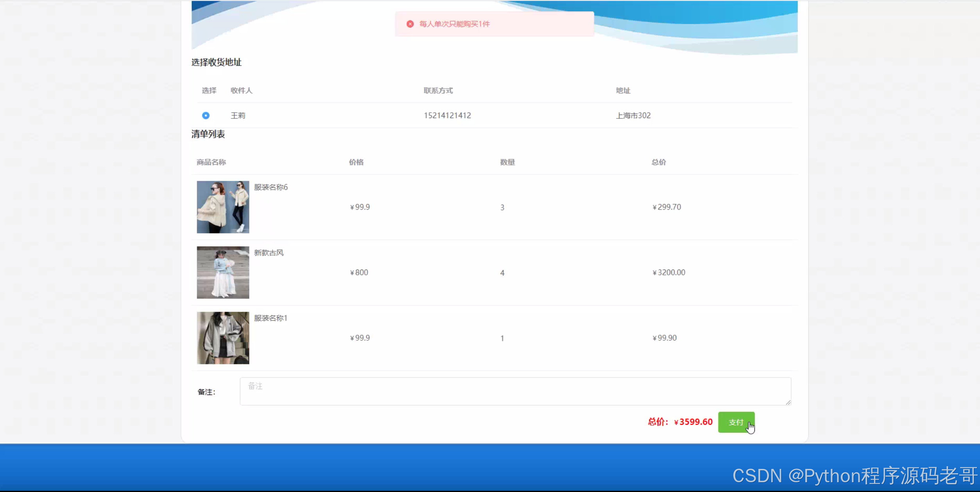Click the address 上海市302
This screenshot has height=492, width=980.
633,115
